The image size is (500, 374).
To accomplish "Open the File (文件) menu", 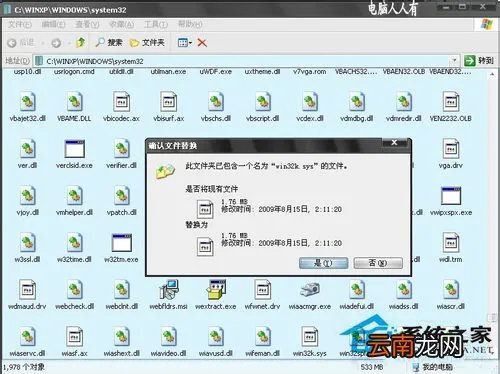I will point(20,24).
